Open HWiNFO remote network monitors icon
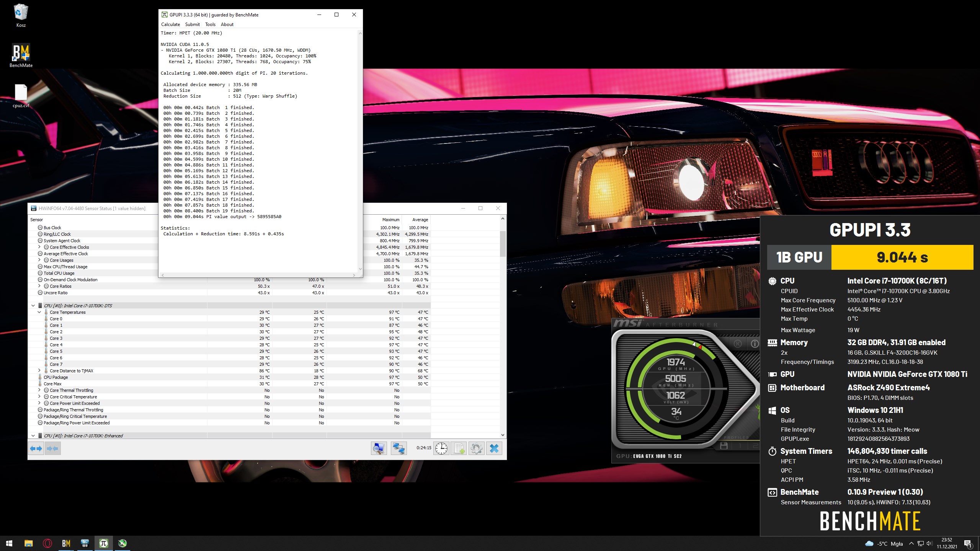Viewport: 980px width, 551px height. coord(399,448)
